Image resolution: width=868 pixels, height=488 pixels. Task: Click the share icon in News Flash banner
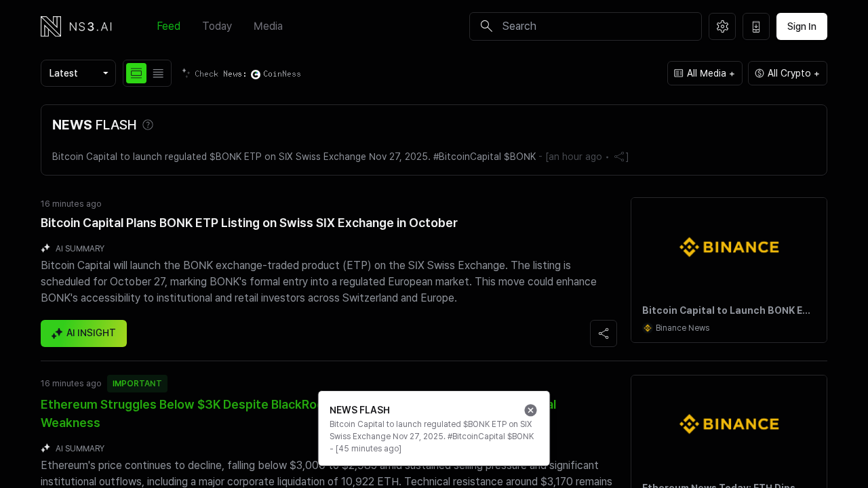(620, 157)
